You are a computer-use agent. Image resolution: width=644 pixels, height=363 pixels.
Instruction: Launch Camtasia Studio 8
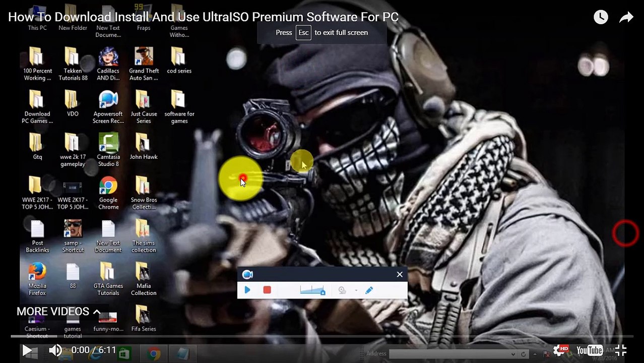tap(108, 150)
